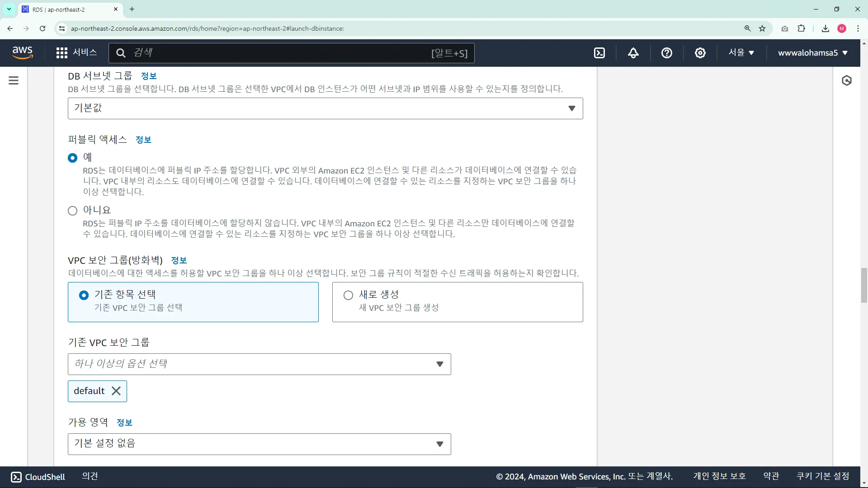
Task: Open CloudShell icon in top navigation bar
Action: pos(599,53)
